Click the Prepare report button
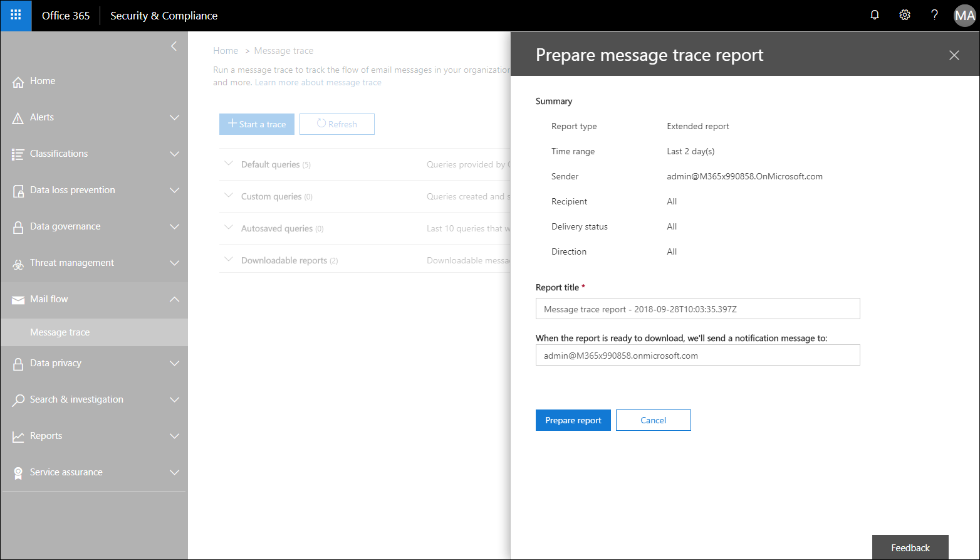The width and height of the screenshot is (980, 560). coord(573,420)
